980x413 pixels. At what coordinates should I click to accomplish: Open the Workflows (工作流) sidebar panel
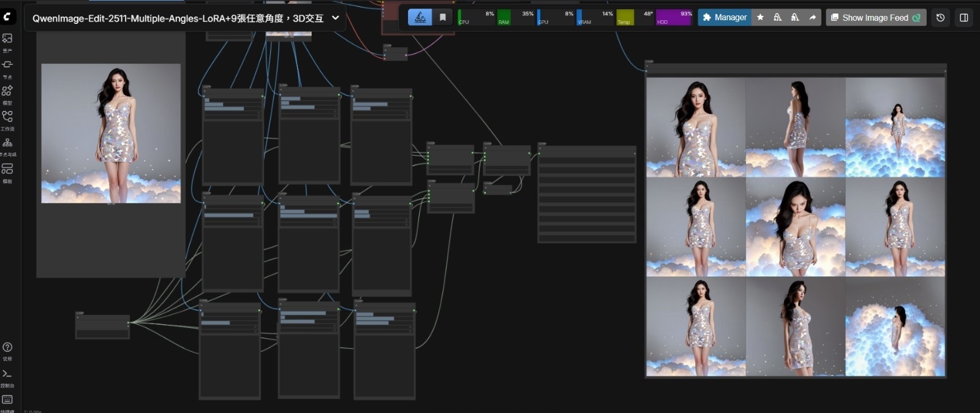click(x=7, y=117)
